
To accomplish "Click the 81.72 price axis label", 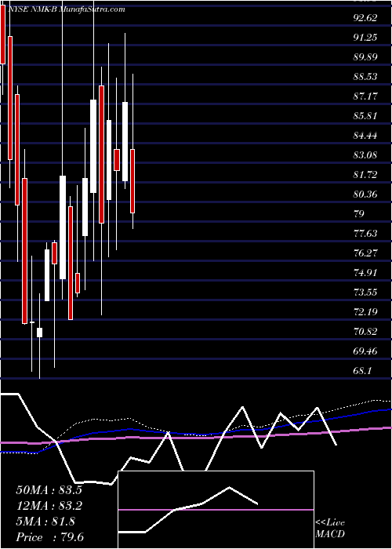I will coord(365,174).
